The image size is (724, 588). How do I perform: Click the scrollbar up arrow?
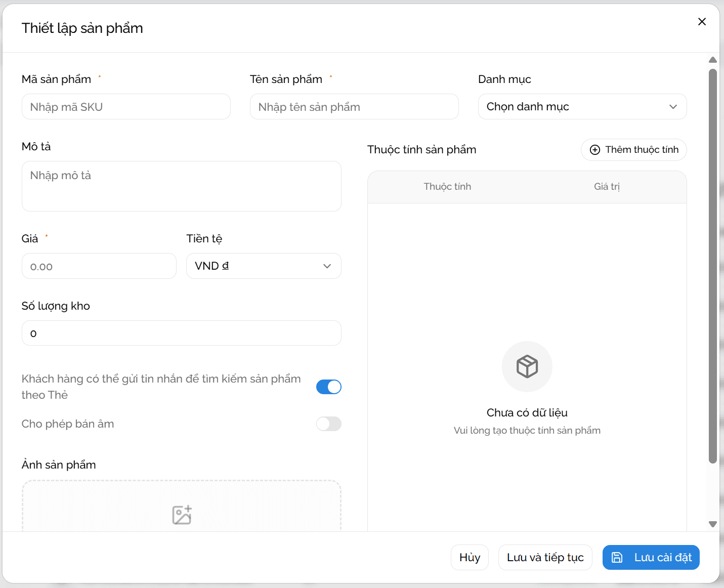[713, 60]
